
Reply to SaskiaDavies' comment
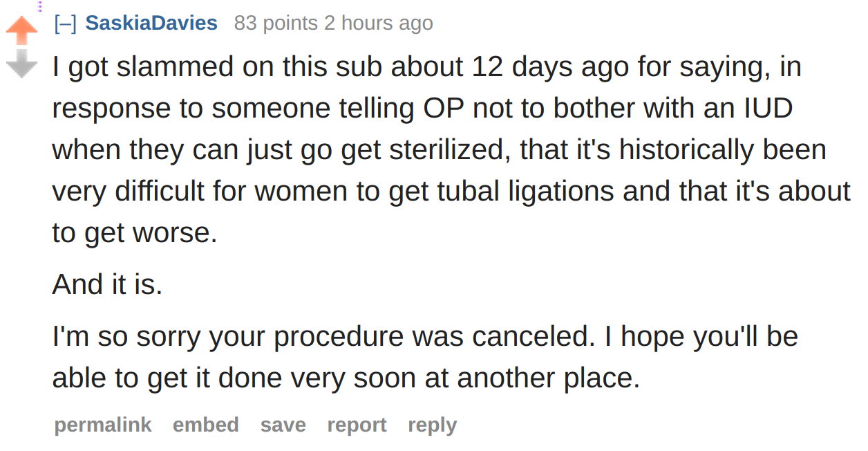432,424
